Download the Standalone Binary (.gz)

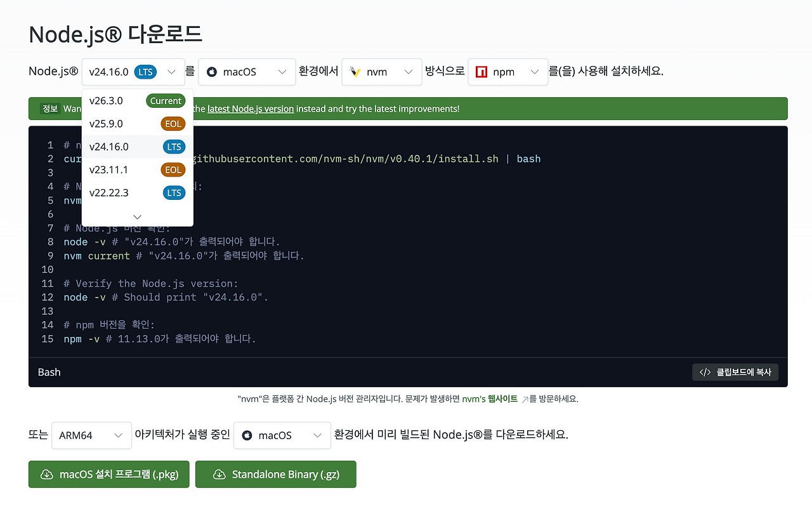(276, 475)
